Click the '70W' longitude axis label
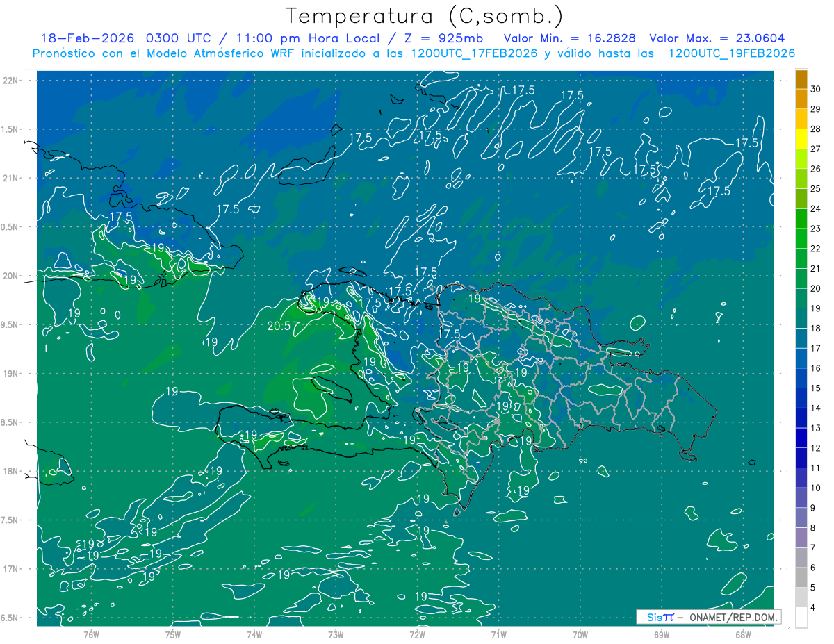This screenshot has width=834, height=644. pyautogui.click(x=580, y=634)
